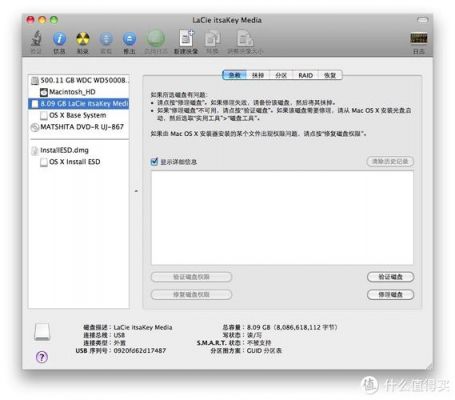Screen dimensions: 455x400
Task: Click the Macintosh_HD volume icon
Action: [x=44, y=92]
